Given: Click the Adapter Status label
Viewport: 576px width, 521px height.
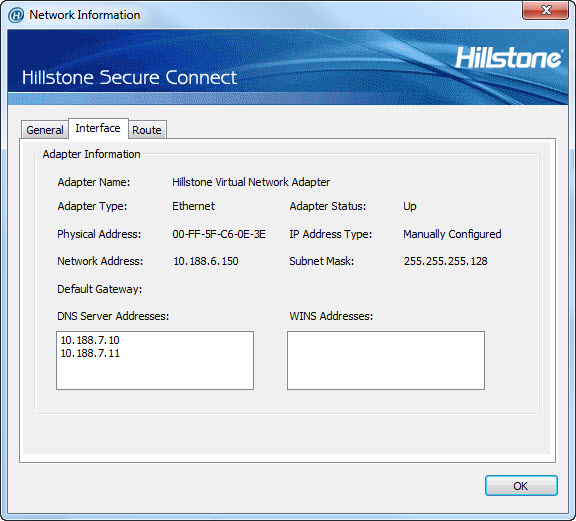Looking at the screenshot, I should click(x=328, y=206).
